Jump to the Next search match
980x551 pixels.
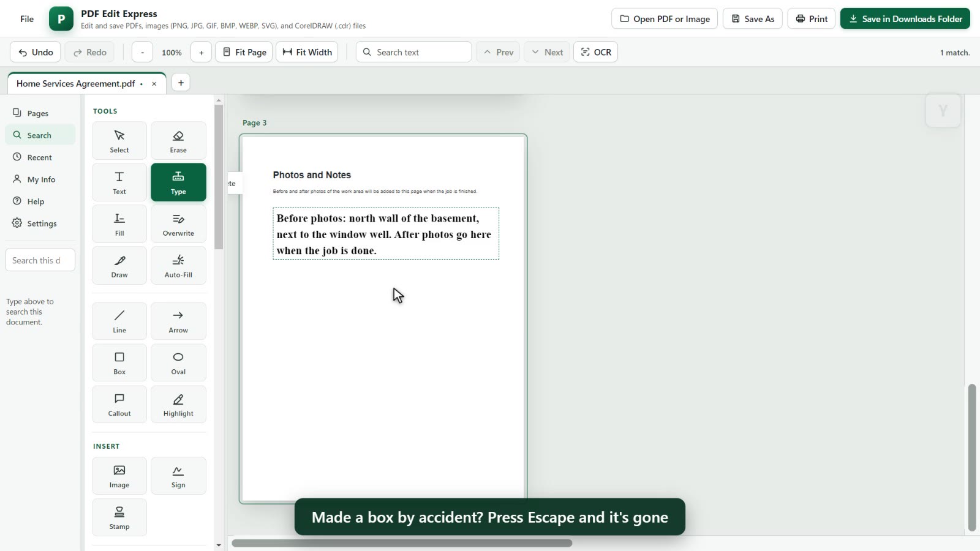pyautogui.click(x=547, y=52)
